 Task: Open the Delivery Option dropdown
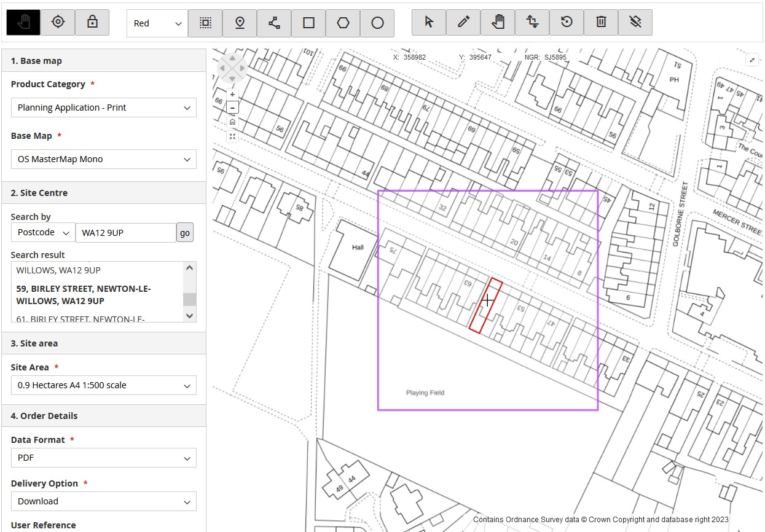click(104, 501)
